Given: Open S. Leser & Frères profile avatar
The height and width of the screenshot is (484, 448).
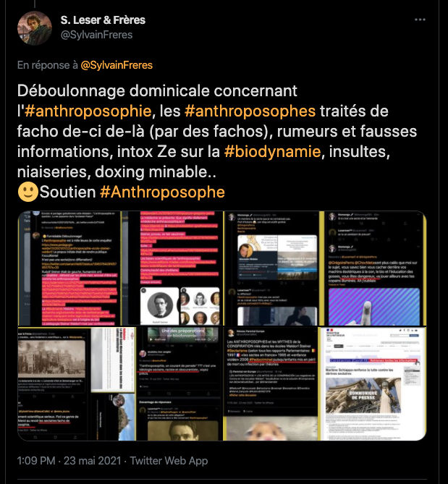Looking at the screenshot, I should (x=35, y=28).
